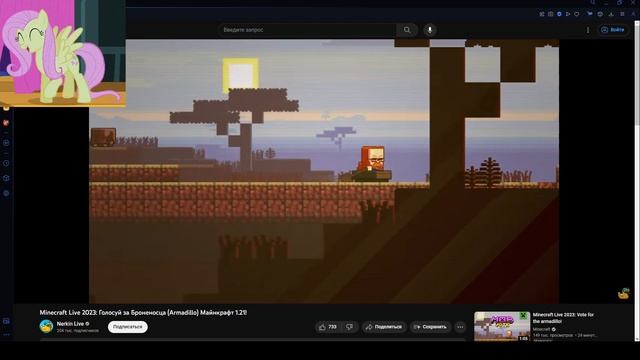This screenshot has width=640, height=360.
Task: Click the thumbs-down dislike icon
Action: coord(350,327)
